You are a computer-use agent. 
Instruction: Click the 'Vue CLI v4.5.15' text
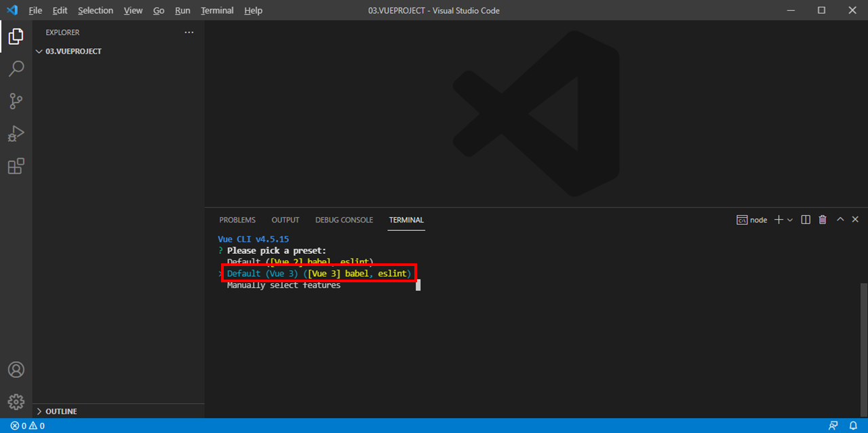(x=254, y=239)
